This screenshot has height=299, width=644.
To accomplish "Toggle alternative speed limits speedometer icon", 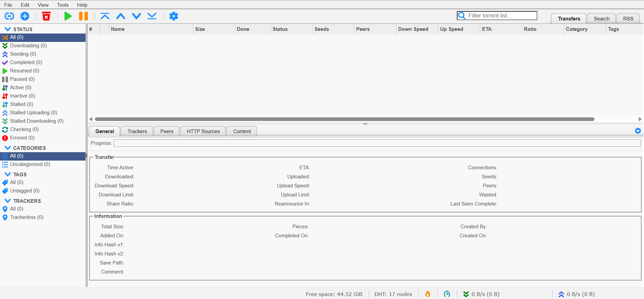I will [447, 294].
